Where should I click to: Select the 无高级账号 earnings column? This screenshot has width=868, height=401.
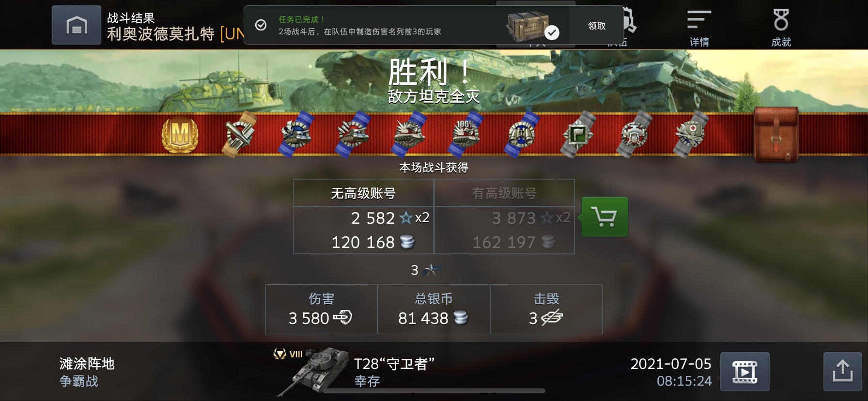363,216
